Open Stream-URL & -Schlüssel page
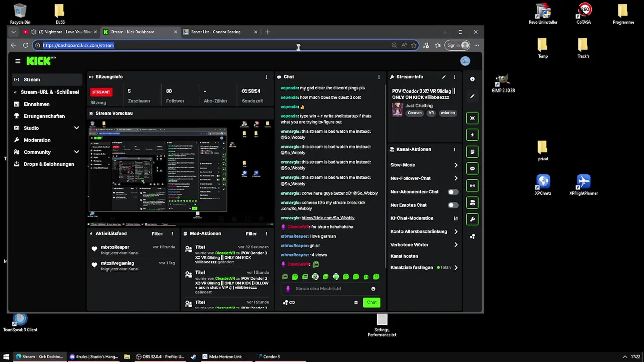Image resolution: width=644 pixels, height=362 pixels. click(x=46, y=92)
